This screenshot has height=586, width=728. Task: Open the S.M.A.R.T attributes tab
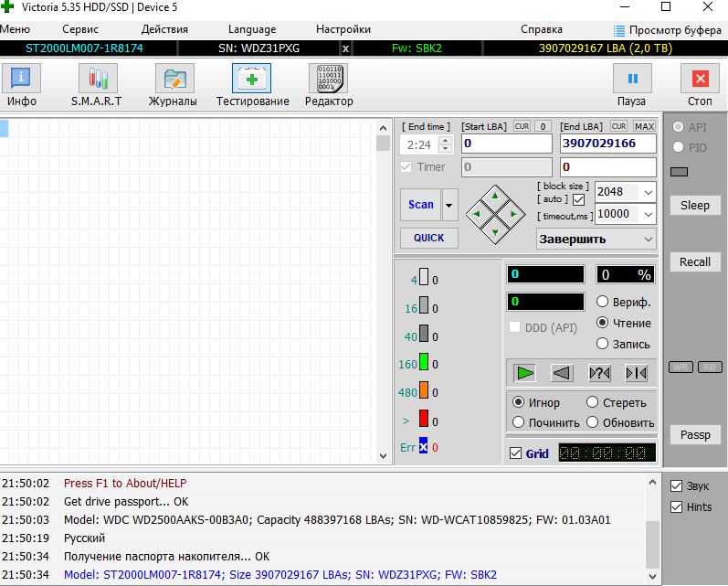96,86
